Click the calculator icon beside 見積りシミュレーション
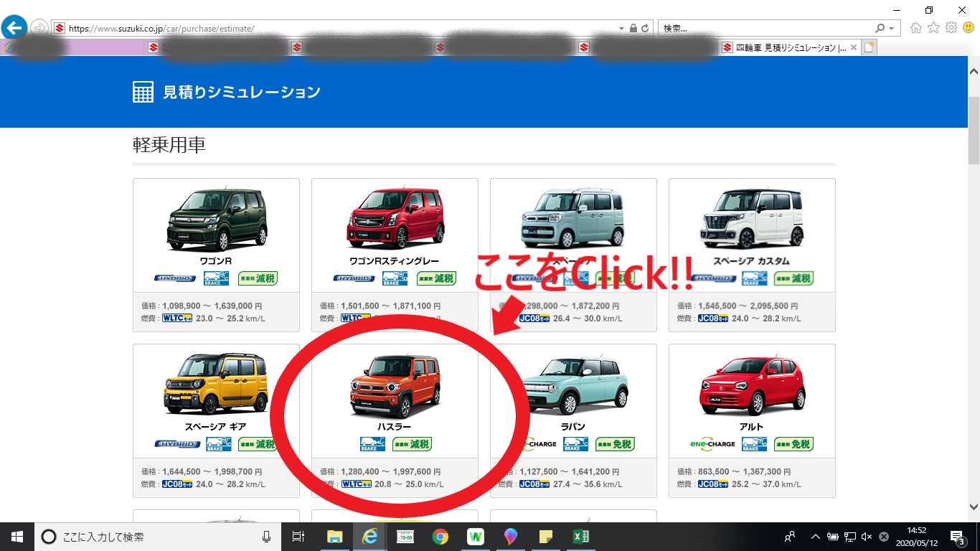This screenshot has width=980, height=551. point(143,92)
